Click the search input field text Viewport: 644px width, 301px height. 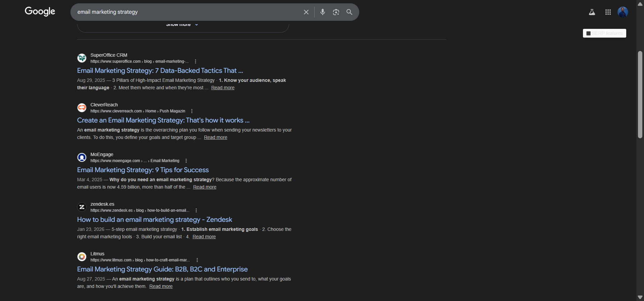[108, 12]
